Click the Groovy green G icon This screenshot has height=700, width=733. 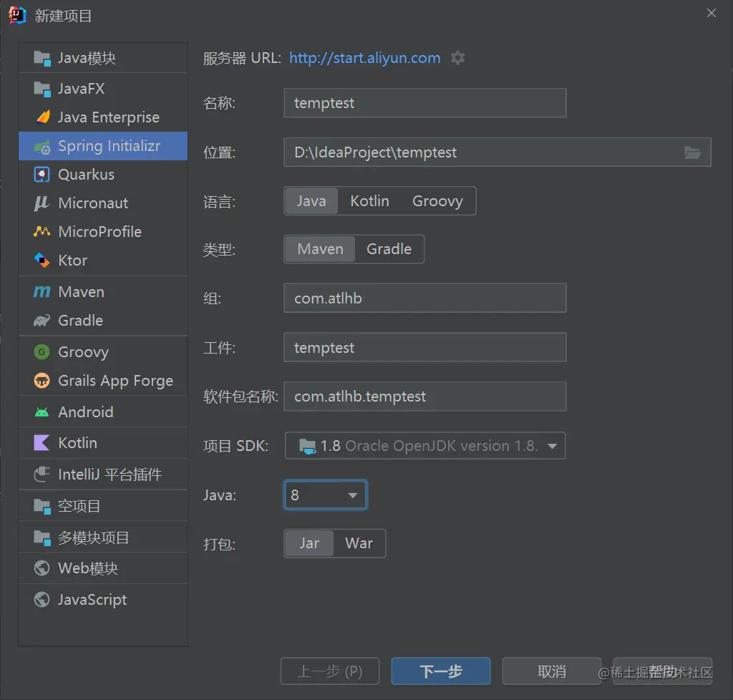42,352
